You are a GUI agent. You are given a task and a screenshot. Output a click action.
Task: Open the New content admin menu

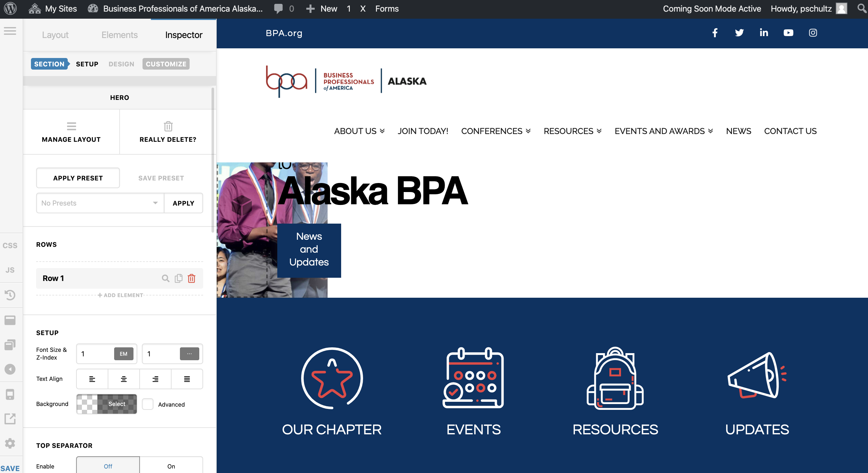(321, 8)
